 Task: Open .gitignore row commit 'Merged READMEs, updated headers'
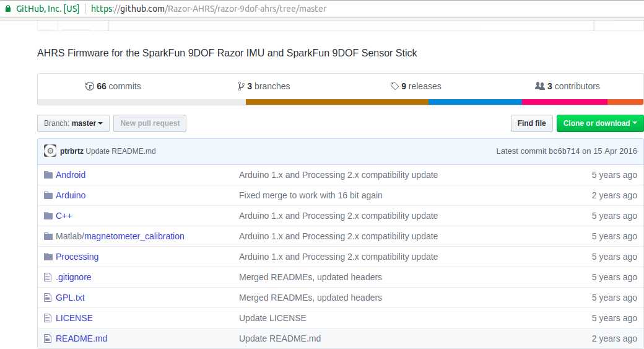pyautogui.click(x=310, y=277)
